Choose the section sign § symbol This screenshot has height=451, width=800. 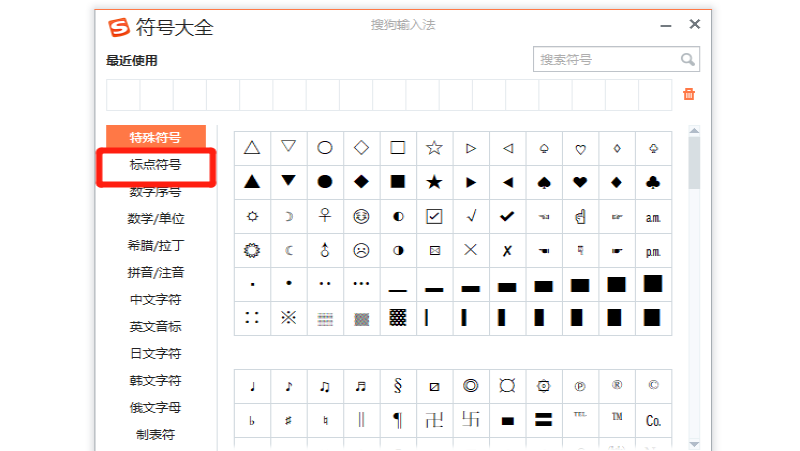[x=397, y=386]
